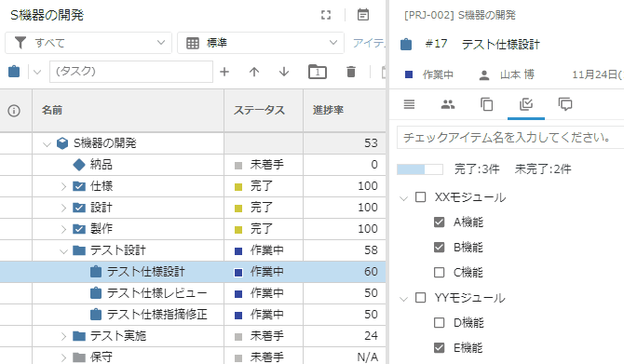The height and width of the screenshot is (364, 624).
Task: Expand the 製作 tree node
Action: tap(63, 229)
